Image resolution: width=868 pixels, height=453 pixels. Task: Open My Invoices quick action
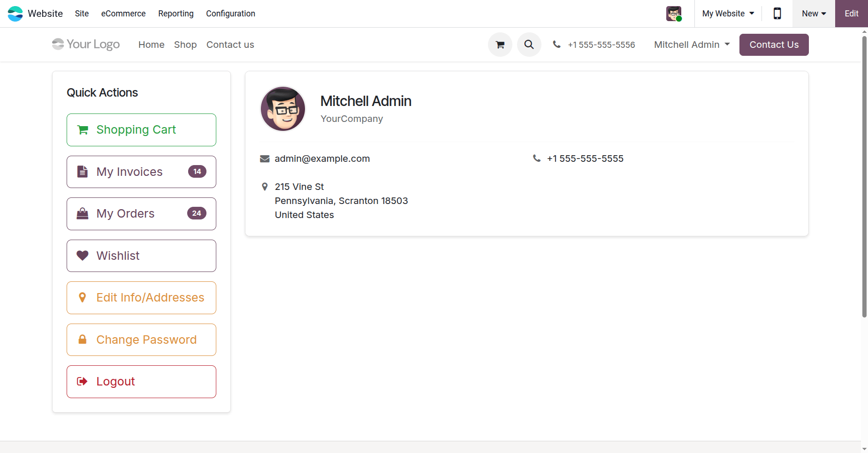coord(141,172)
